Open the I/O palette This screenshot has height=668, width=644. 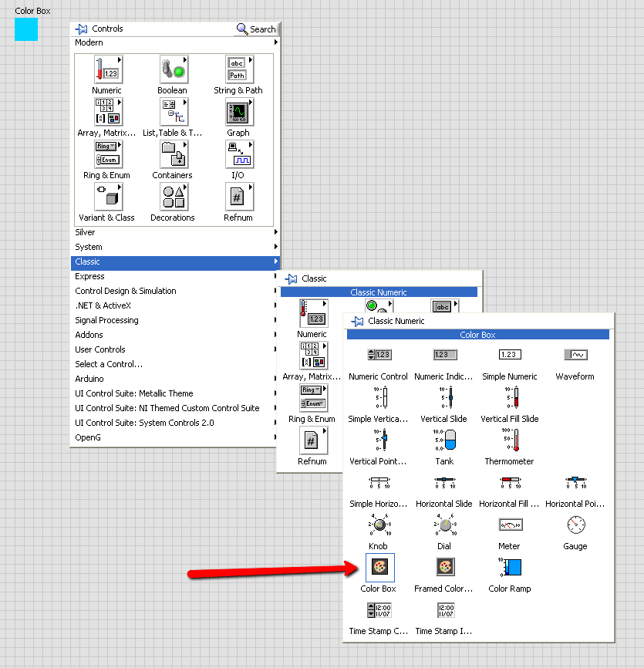point(239,154)
